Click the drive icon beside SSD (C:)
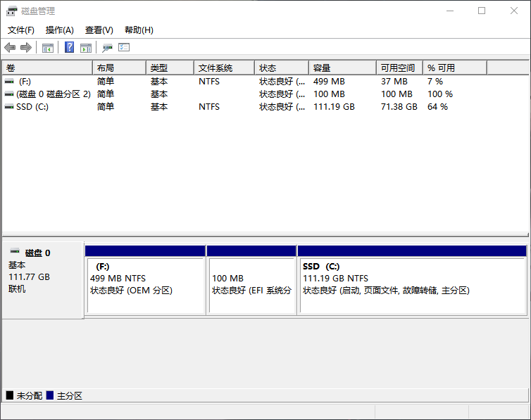Viewport: 531px width, 420px height. click(9, 107)
